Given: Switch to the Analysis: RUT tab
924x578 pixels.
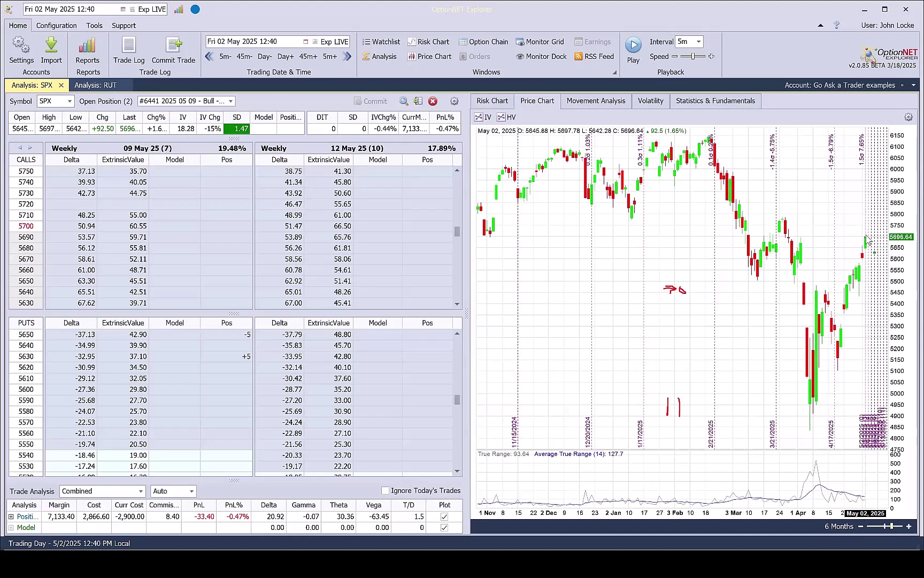Looking at the screenshot, I should tap(95, 85).
